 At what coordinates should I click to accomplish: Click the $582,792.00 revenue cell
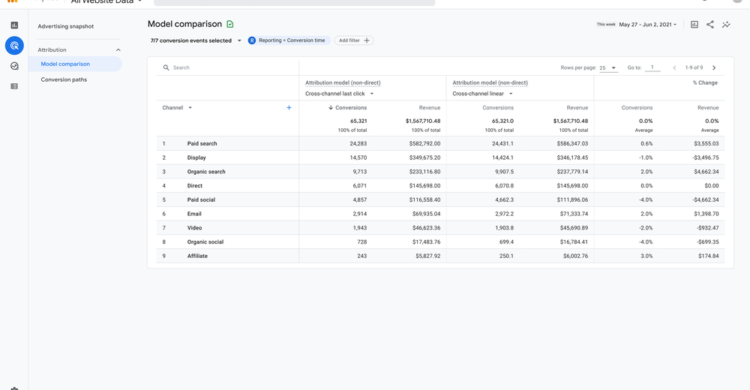pos(425,144)
